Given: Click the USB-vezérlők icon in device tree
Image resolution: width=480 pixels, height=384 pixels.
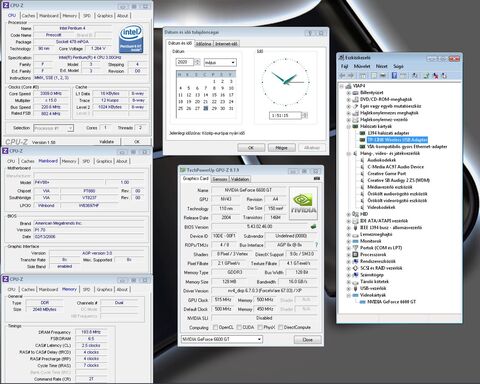Looking at the screenshot, I should pyautogui.click(x=355, y=288).
